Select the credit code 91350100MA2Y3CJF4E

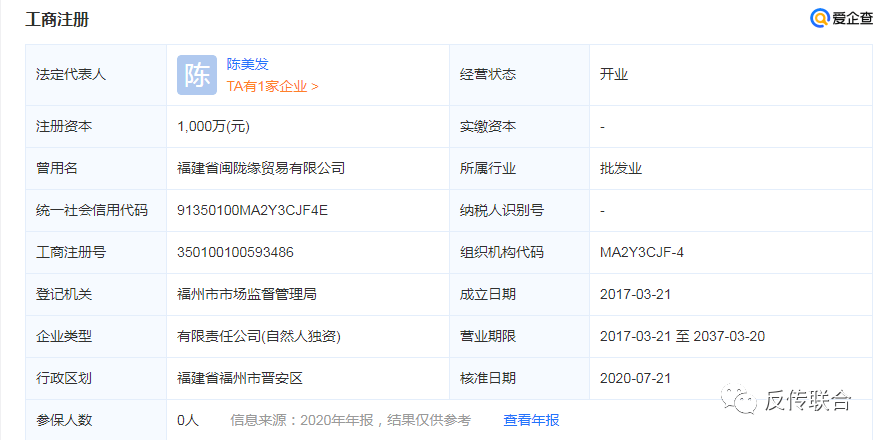[x=252, y=210]
